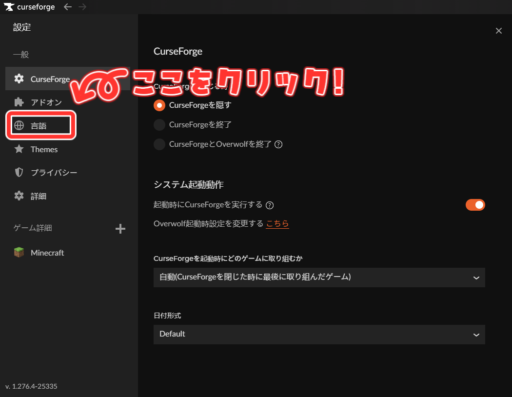Open the 日付形式 Default dropdown
Image resolution: width=512 pixels, height=397 pixels.
tap(319, 334)
